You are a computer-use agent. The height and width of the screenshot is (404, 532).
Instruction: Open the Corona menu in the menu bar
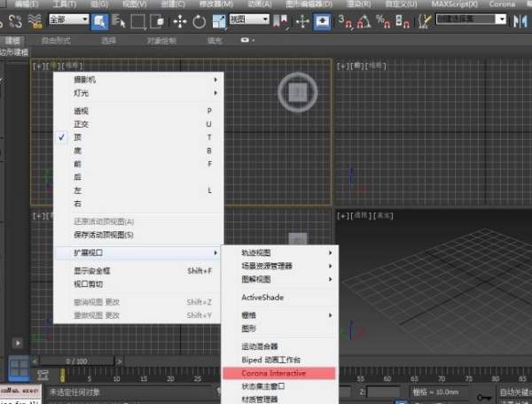coord(502,4)
